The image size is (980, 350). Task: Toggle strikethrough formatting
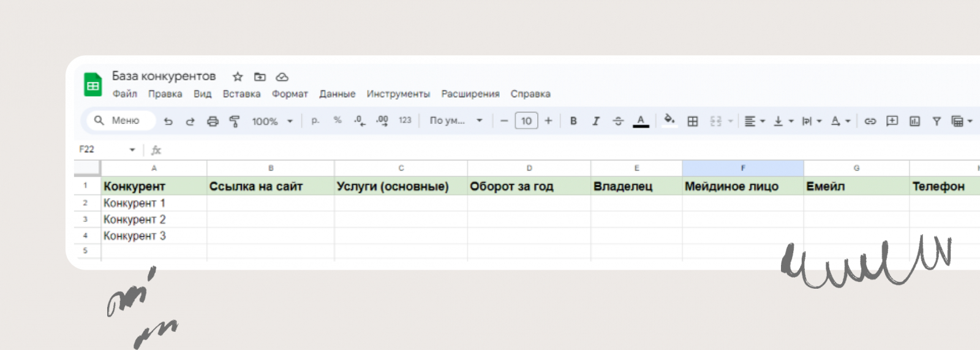618,121
